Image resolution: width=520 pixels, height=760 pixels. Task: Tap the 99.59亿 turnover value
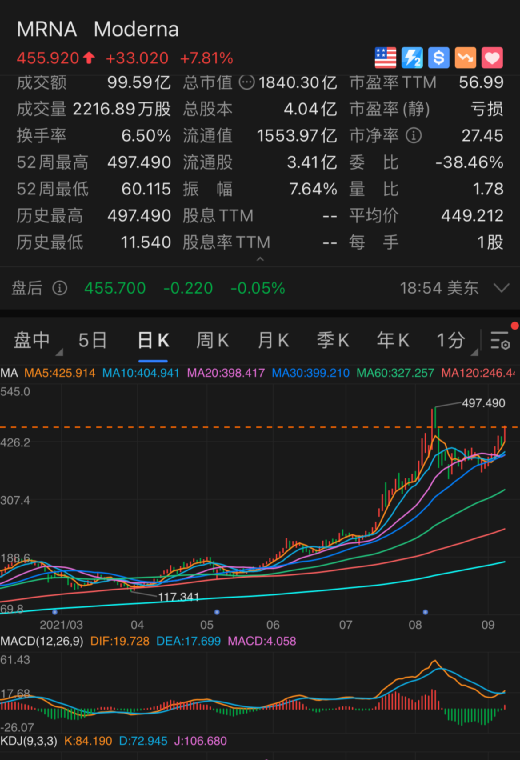139,82
